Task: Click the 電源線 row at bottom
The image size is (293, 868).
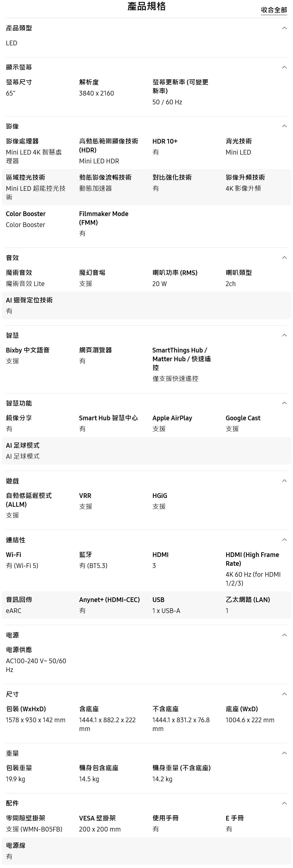Action: pos(146,850)
